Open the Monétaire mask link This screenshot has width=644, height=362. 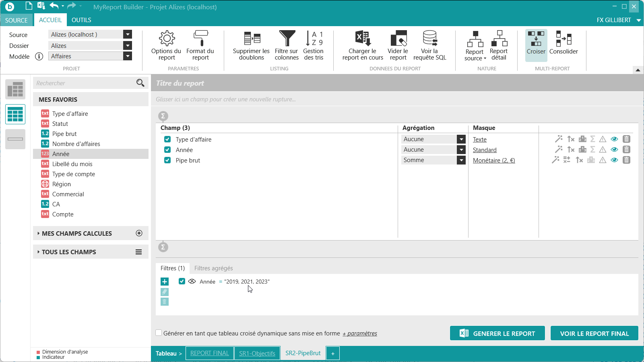[x=493, y=160]
